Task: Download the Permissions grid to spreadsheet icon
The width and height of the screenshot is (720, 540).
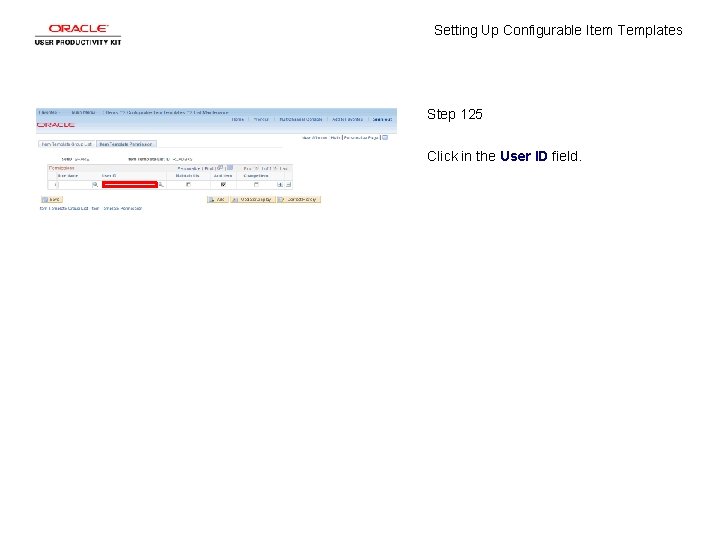Action: 230,168
